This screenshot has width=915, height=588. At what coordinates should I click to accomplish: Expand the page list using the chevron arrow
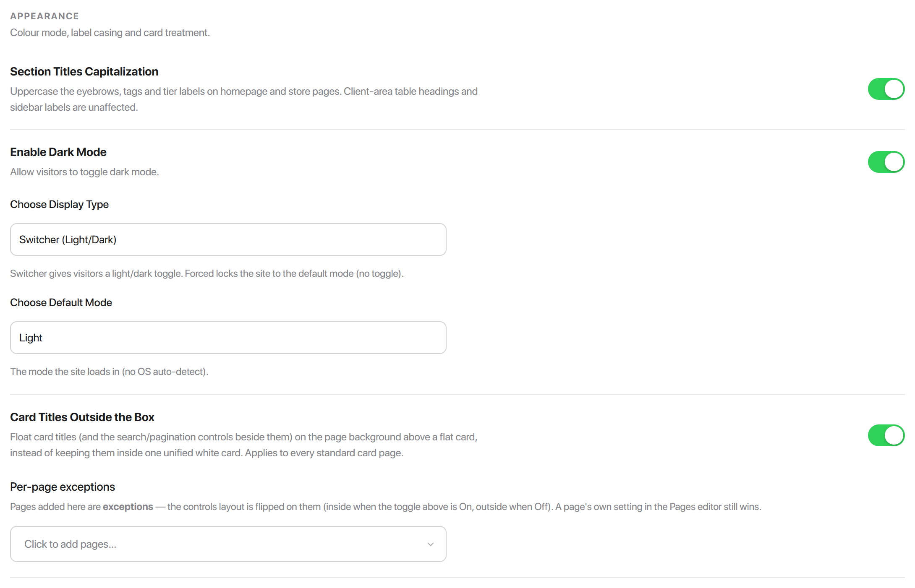tap(430, 544)
